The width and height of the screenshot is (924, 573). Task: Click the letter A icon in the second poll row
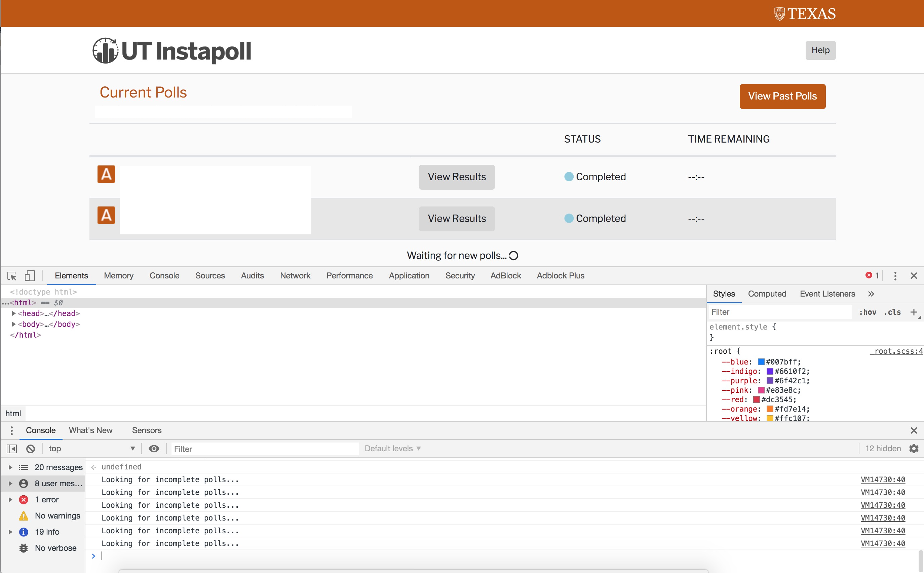pyautogui.click(x=106, y=215)
